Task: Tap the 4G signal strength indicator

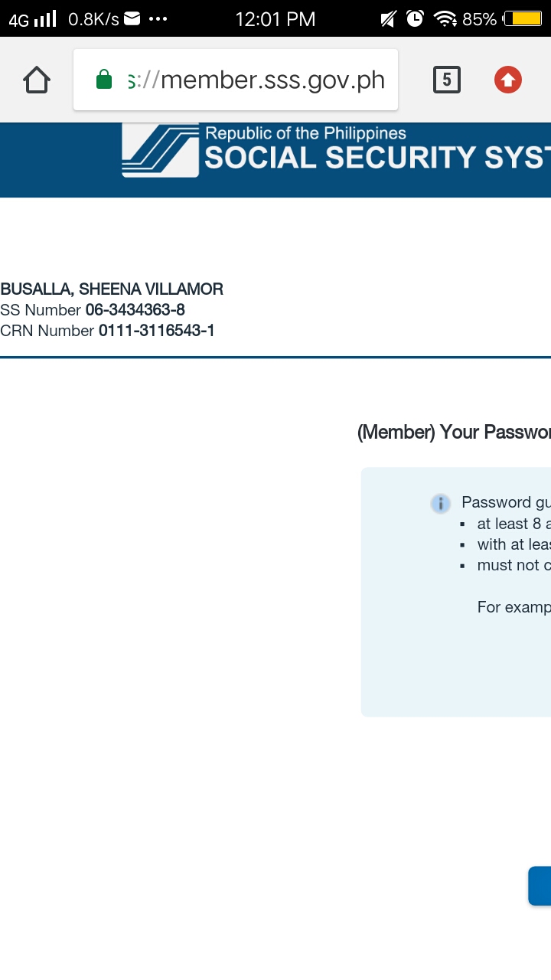Action: (x=34, y=18)
